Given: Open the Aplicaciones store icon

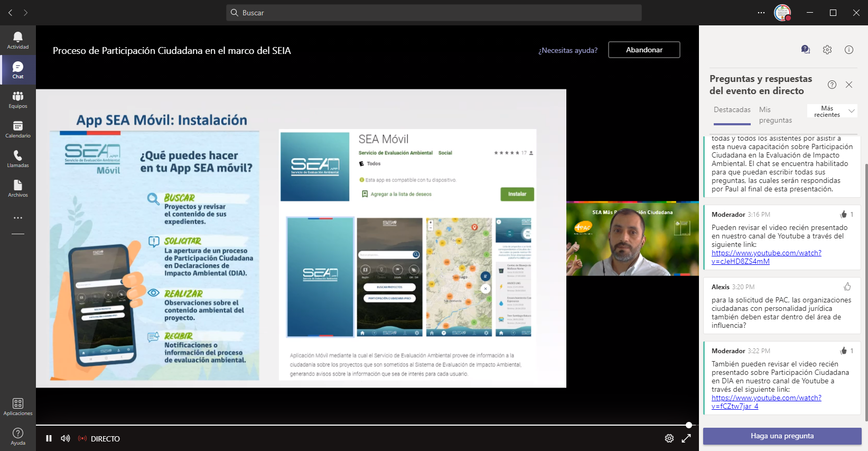Looking at the screenshot, I should pos(17,407).
